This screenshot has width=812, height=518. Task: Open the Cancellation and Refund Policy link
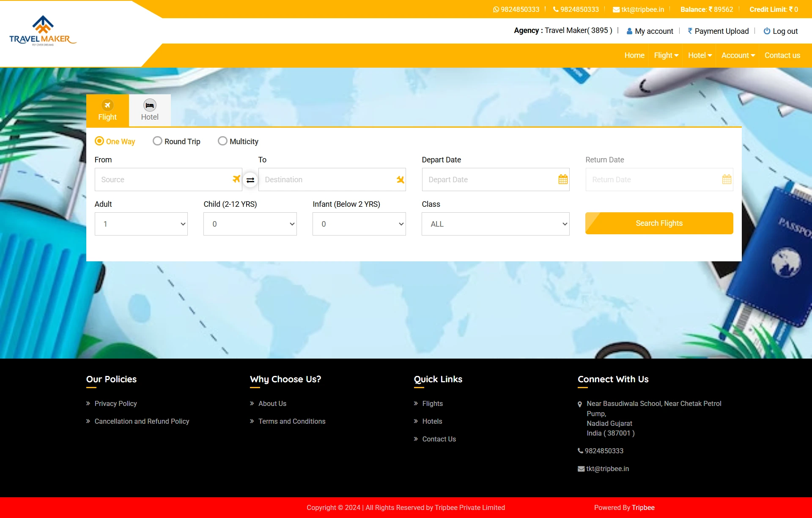(142, 421)
